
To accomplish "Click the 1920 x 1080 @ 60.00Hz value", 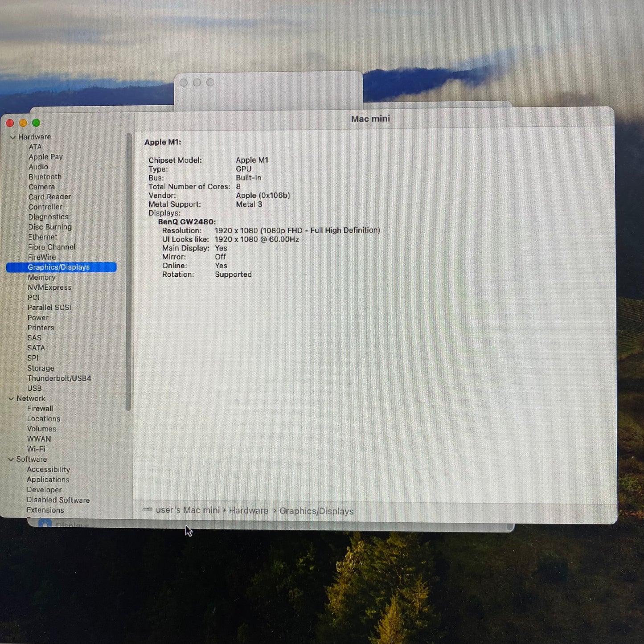I will (x=257, y=240).
